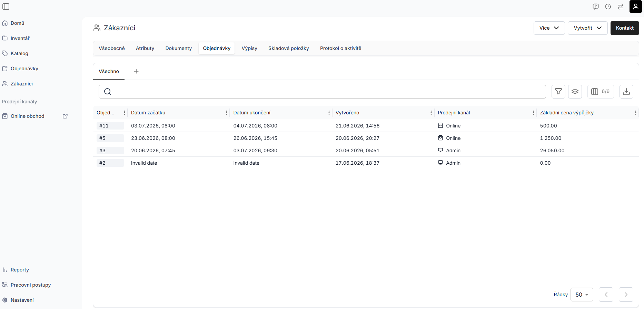Open column menu for Prodejní kanál

point(534,113)
